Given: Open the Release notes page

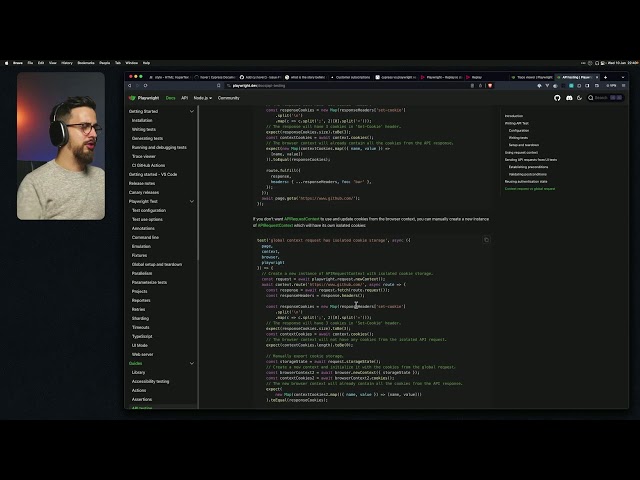Looking at the screenshot, I should (142, 183).
